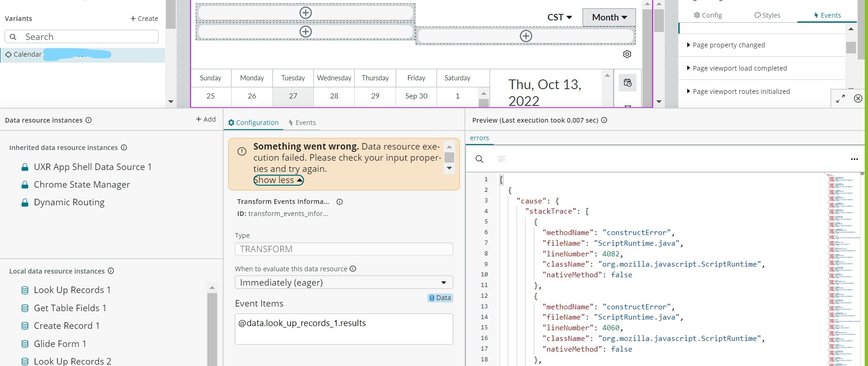Collapse error message with Show less
Image resolution: width=868 pixels, height=366 pixels.
pyautogui.click(x=278, y=180)
